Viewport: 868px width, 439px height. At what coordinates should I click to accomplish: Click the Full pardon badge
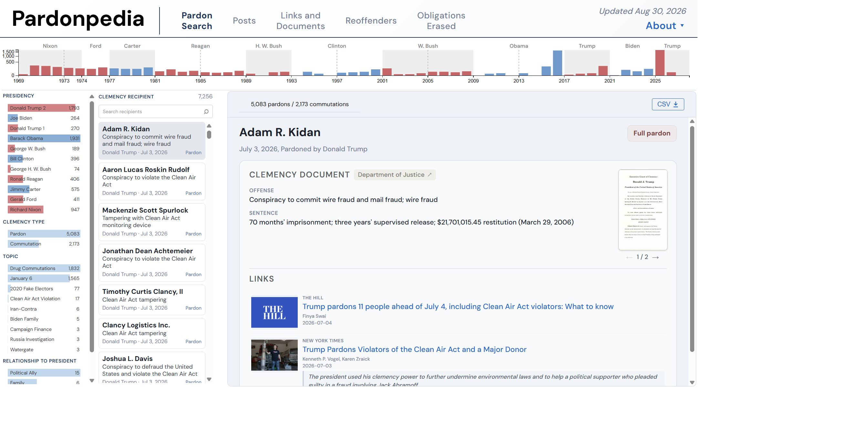(652, 133)
